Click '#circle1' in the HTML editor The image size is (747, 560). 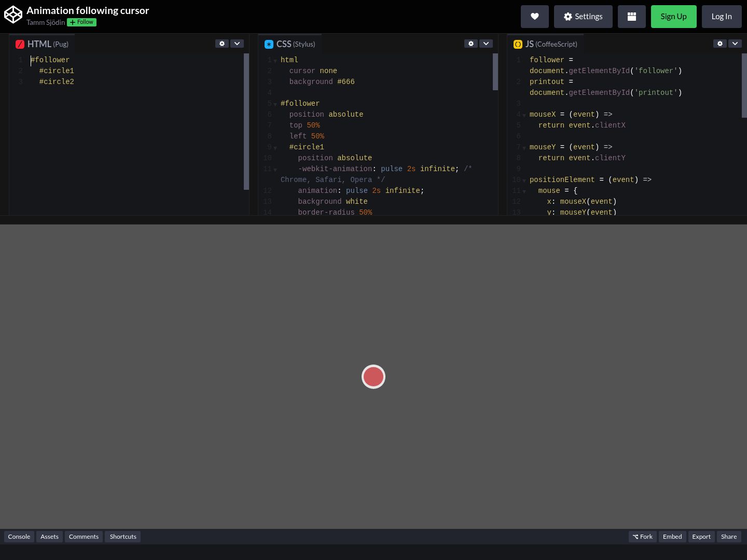pos(57,71)
